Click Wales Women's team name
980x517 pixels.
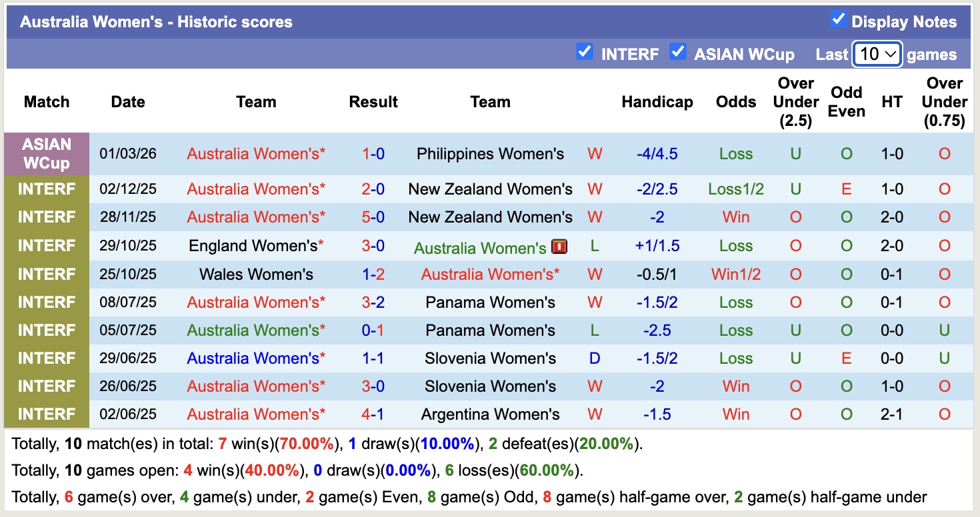(256, 274)
